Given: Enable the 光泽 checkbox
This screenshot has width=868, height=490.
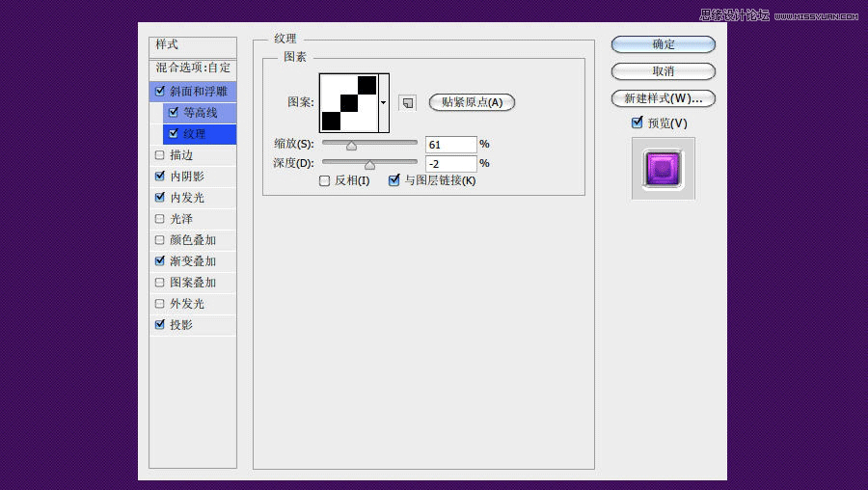Looking at the screenshot, I should point(160,219).
